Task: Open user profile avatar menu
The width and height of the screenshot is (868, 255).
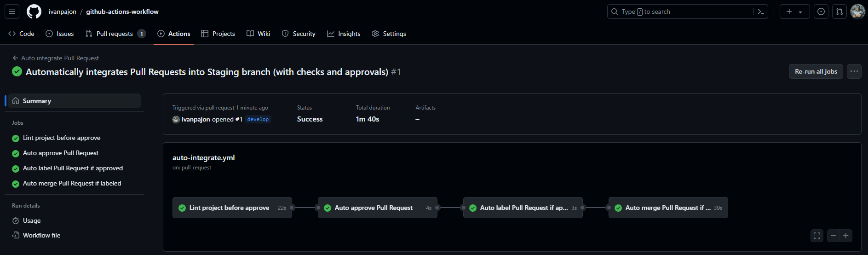Action: pyautogui.click(x=858, y=12)
